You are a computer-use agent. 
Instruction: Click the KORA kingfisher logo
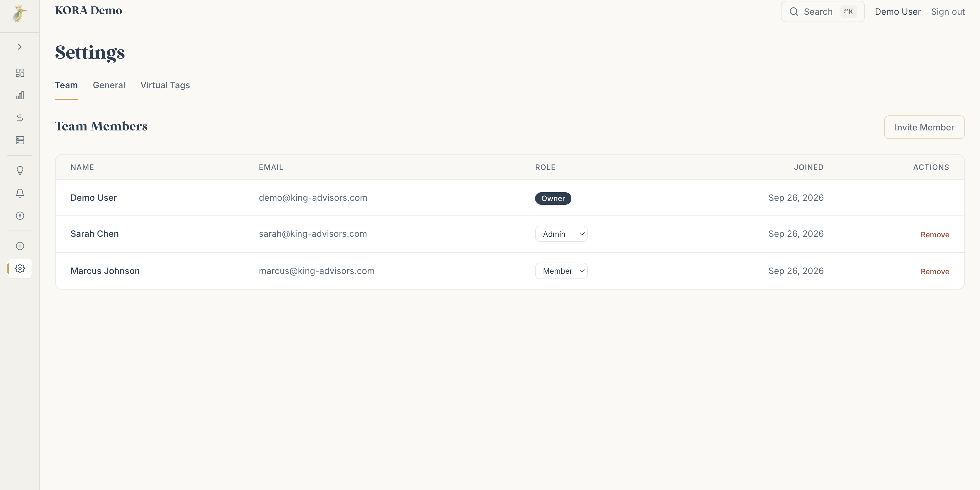point(19,14)
